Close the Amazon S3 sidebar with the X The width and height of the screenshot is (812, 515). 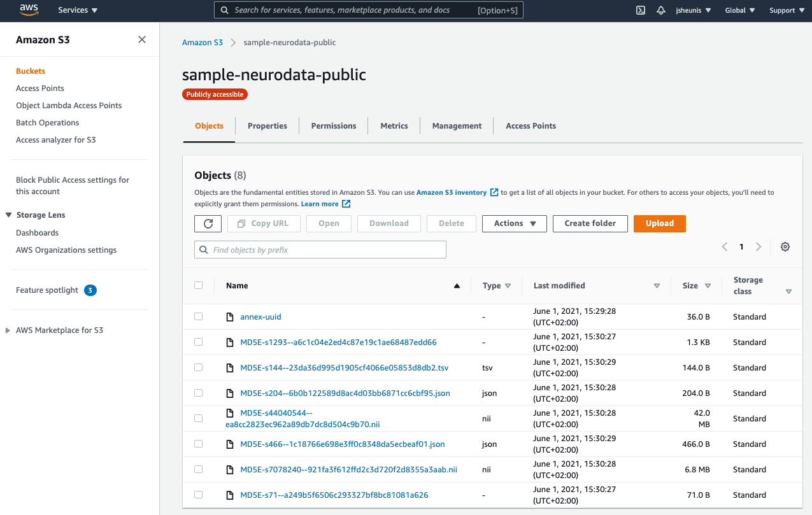point(141,39)
